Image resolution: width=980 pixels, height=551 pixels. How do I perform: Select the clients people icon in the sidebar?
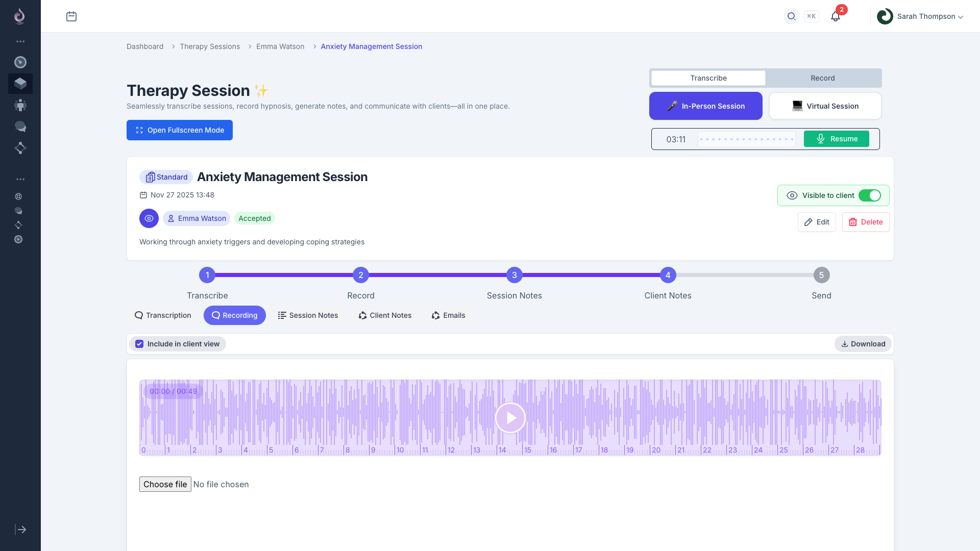coord(20,105)
